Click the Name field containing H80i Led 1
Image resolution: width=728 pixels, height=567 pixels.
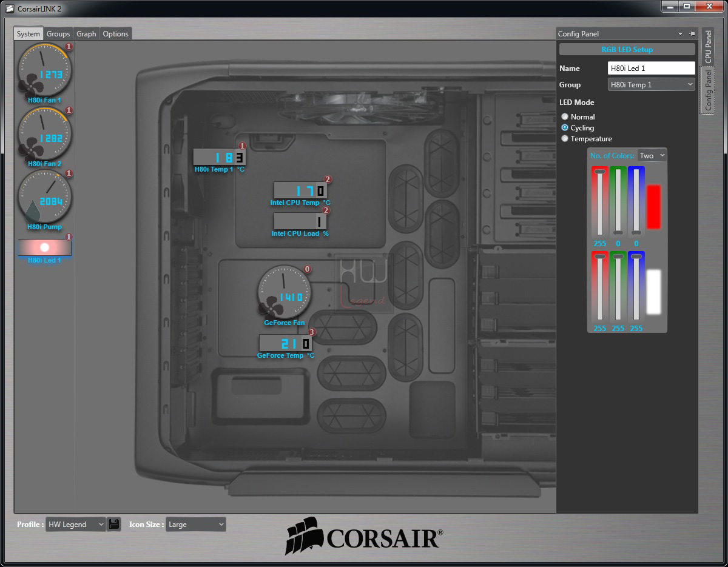pos(651,69)
